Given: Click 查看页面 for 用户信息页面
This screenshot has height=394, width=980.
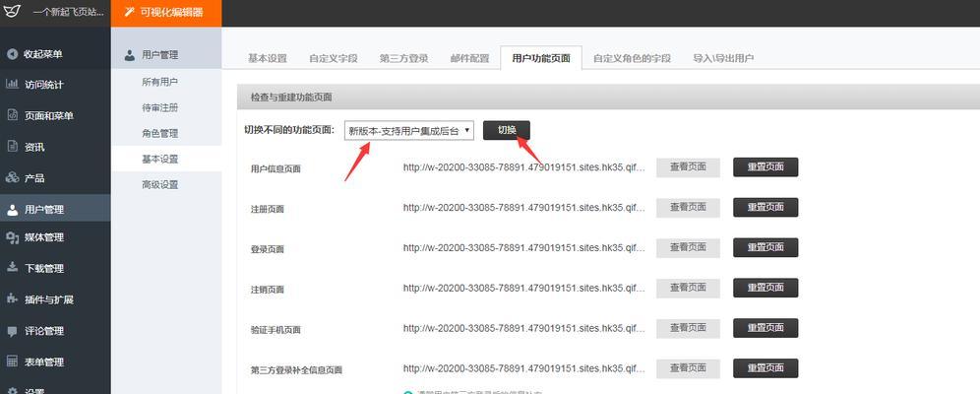Looking at the screenshot, I should click(688, 167).
